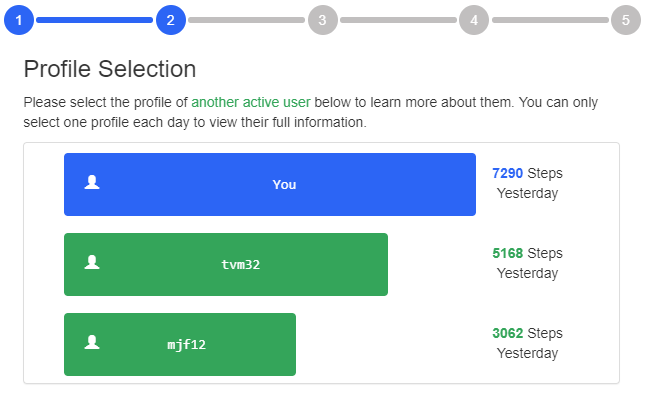
Task: Click the user icon on tvm32 bar
Action: [92, 262]
